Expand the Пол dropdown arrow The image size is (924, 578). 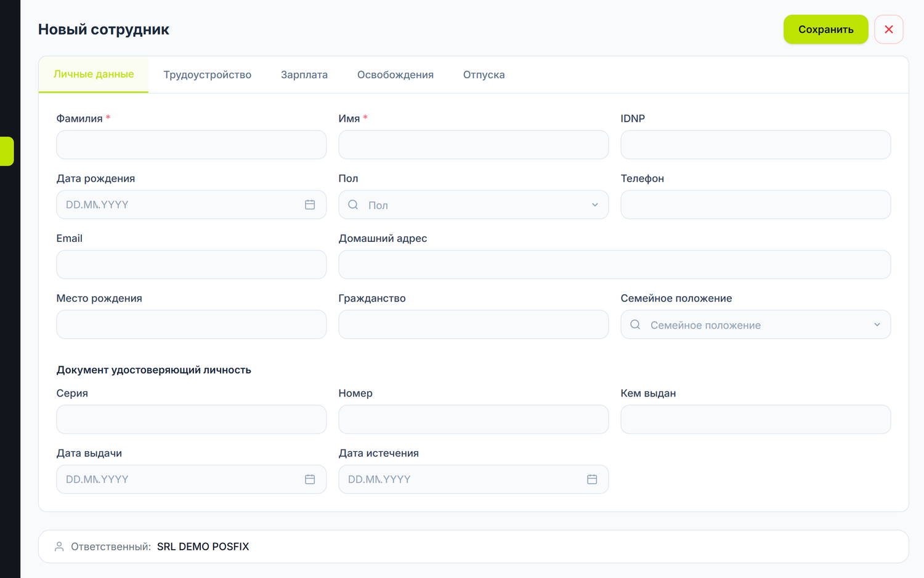pos(595,205)
